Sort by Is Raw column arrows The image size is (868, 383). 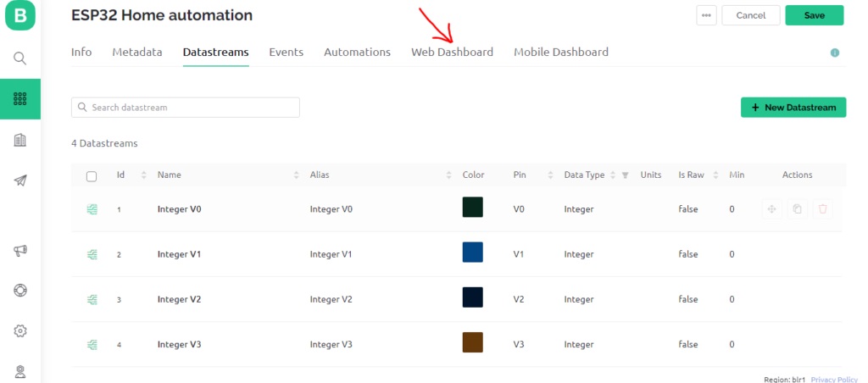tap(715, 175)
